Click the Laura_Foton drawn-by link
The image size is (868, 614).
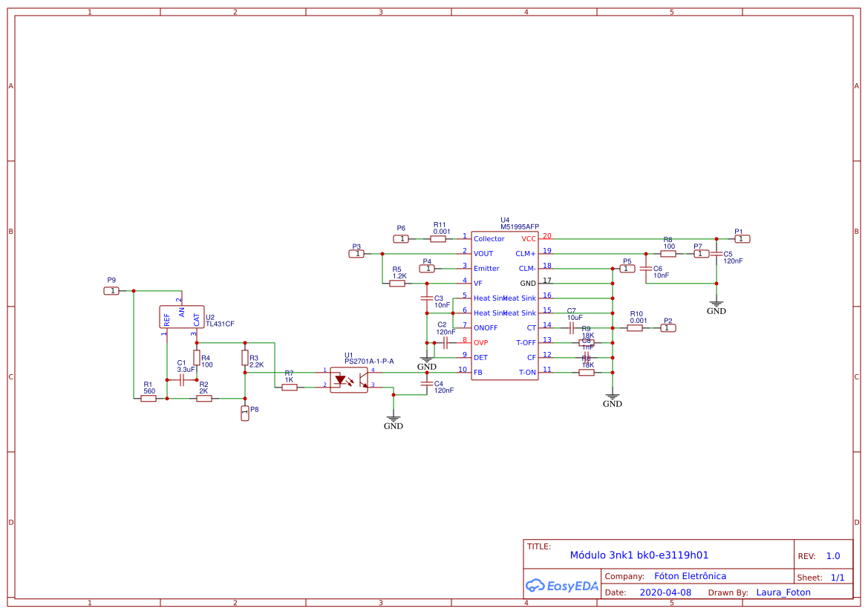click(783, 592)
